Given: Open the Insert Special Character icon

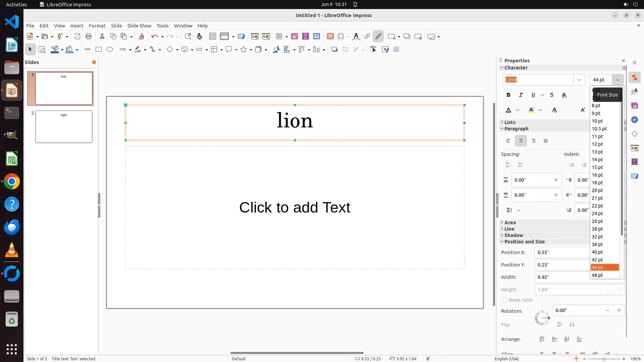Looking at the screenshot, I should (x=341, y=37).
